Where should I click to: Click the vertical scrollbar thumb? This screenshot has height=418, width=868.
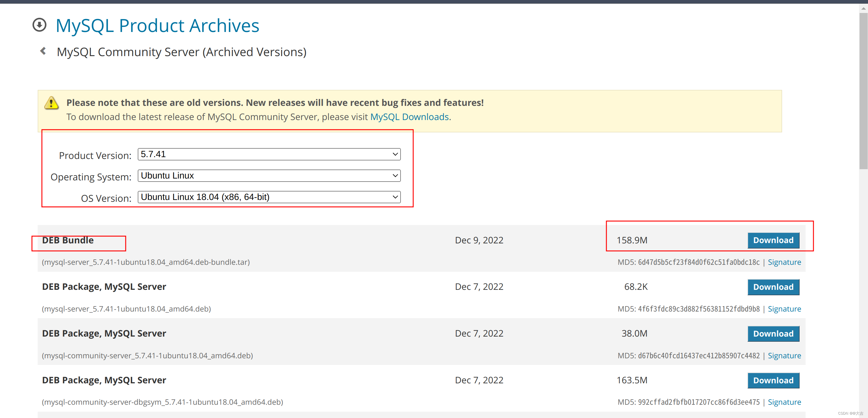click(863, 90)
